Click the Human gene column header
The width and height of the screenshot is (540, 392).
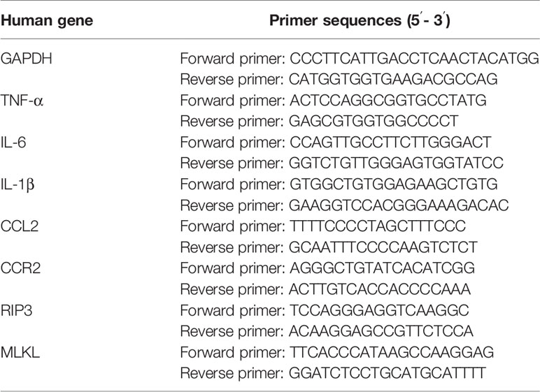point(47,21)
